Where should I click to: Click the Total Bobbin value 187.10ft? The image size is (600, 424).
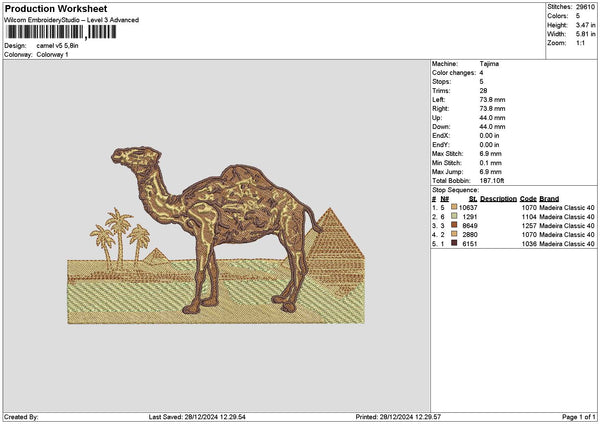(492, 181)
